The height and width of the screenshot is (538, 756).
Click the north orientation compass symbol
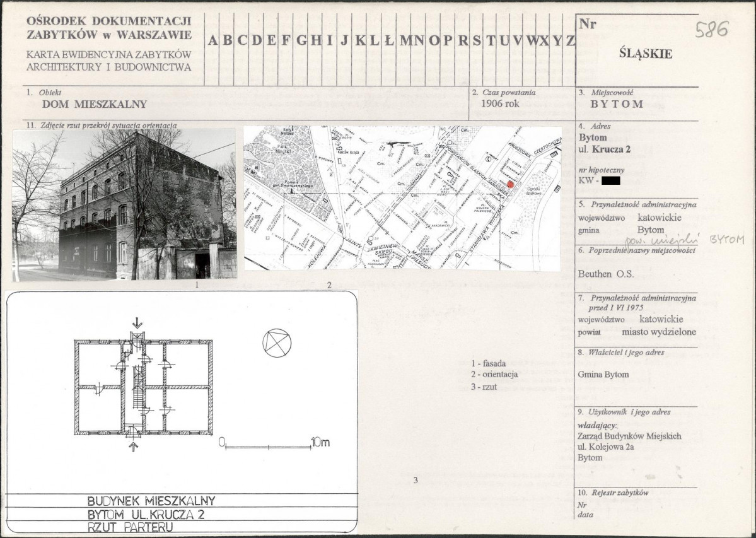[277, 343]
